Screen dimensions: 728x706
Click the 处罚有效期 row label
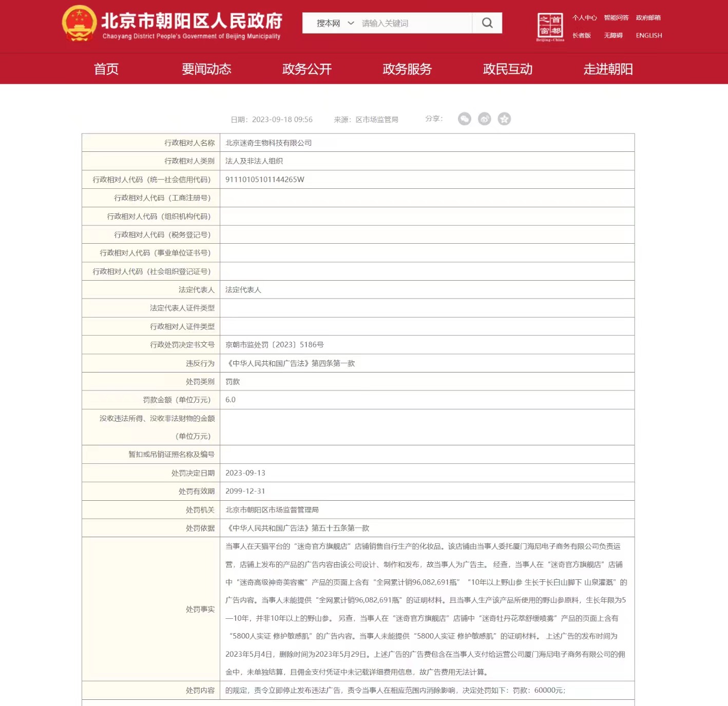(197, 491)
